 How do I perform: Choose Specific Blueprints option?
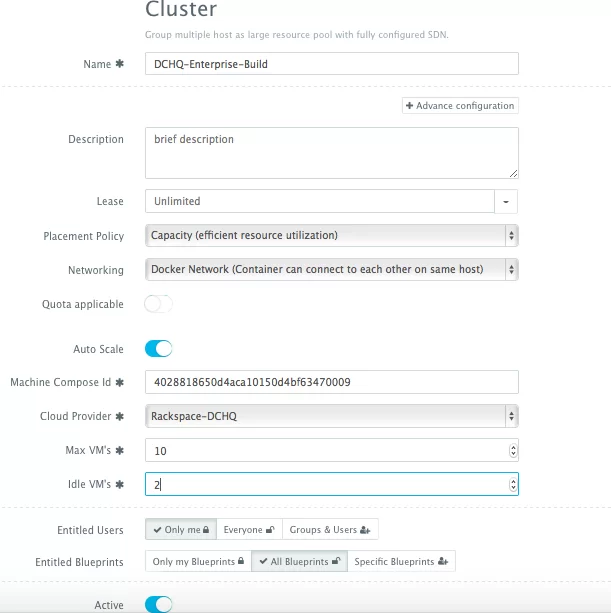point(401,561)
